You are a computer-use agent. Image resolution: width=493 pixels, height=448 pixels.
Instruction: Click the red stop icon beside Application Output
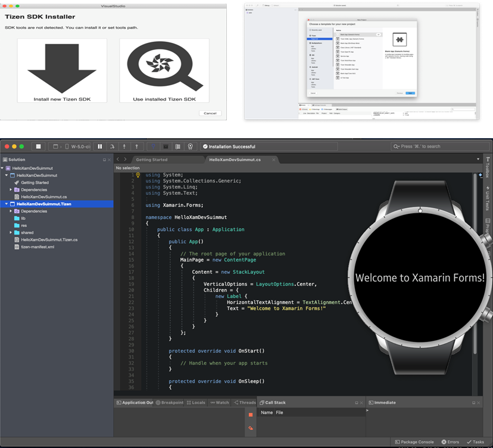[251, 415]
